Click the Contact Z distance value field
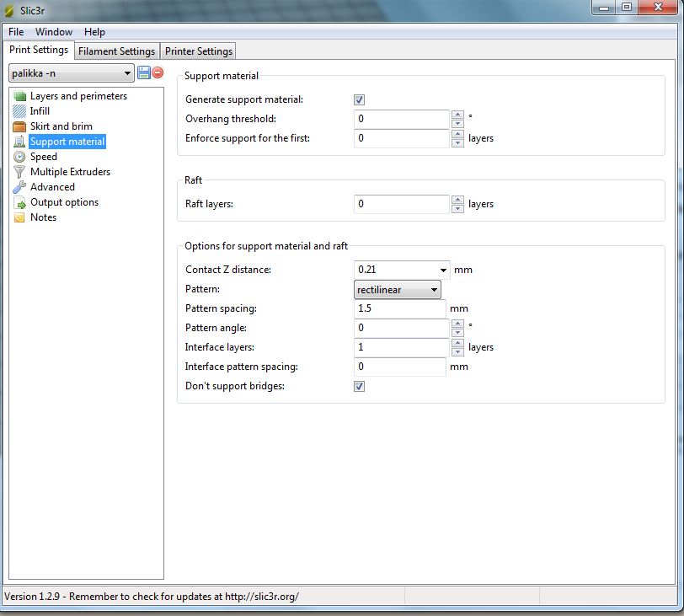Image resolution: width=684 pixels, height=616 pixels. [396, 270]
